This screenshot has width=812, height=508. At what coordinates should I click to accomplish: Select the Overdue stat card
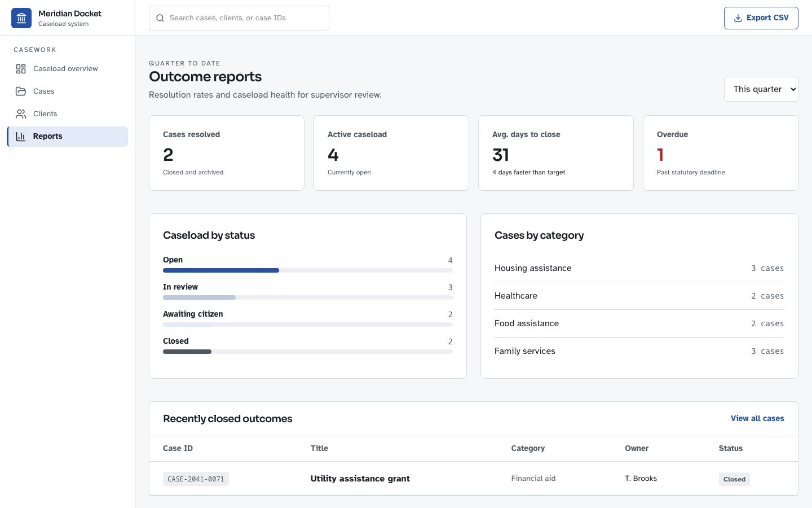point(721,153)
